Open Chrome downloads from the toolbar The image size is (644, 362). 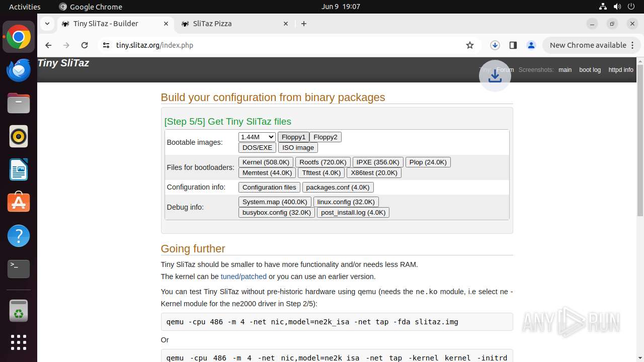click(x=495, y=45)
